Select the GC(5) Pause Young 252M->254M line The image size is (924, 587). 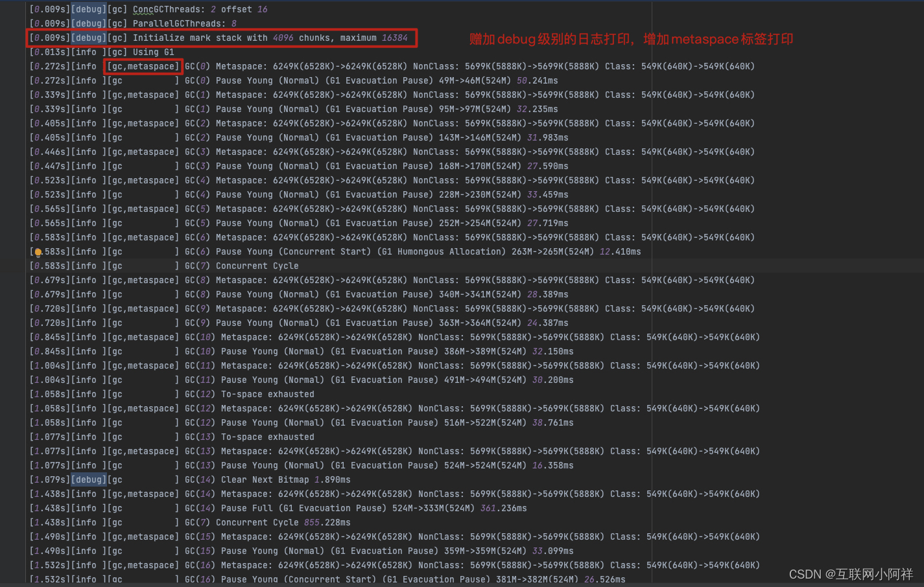299,223
